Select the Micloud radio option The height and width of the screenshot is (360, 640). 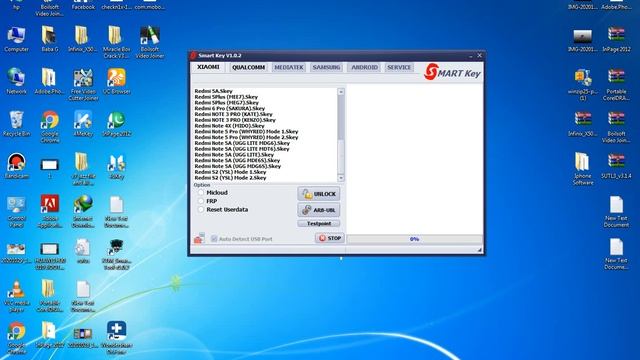tap(201, 192)
